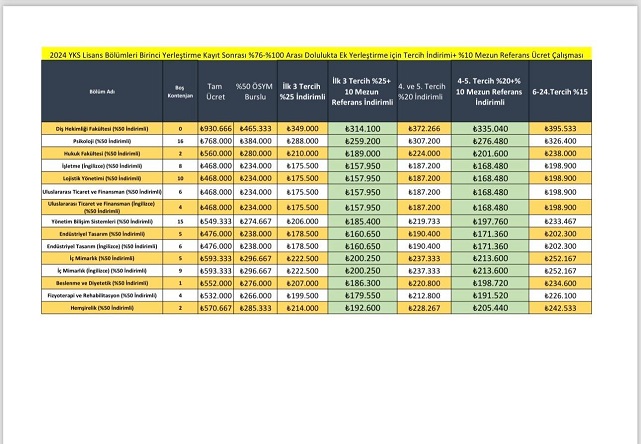Click İç Mimarlık (İngilizce) quota value 9
The width and height of the screenshot is (641, 444).
click(x=180, y=271)
